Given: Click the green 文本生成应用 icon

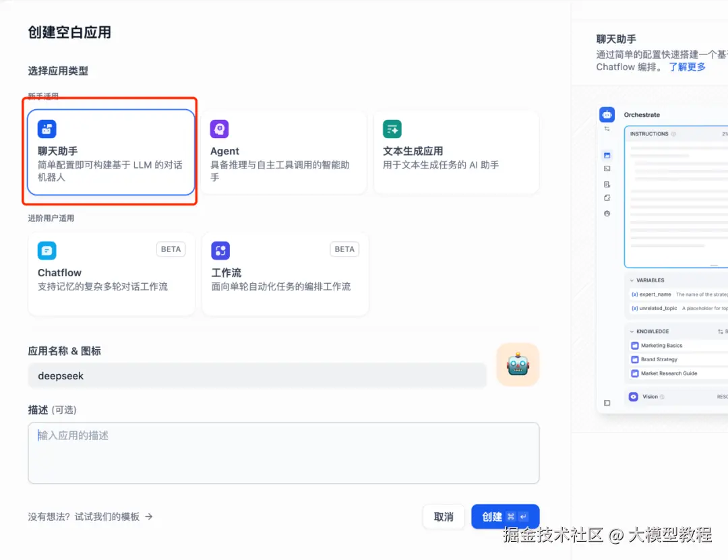Looking at the screenshot, I should [392, 129].
